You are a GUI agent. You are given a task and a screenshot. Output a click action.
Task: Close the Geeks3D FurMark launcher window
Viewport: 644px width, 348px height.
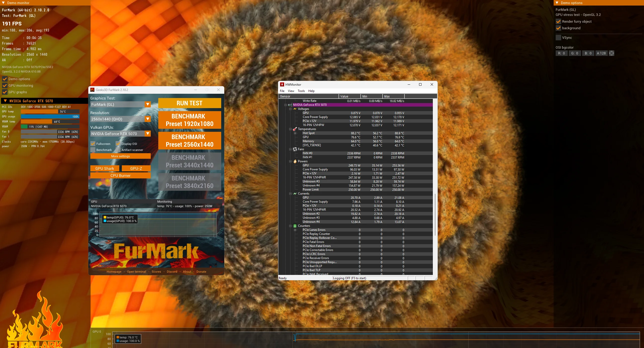point(218,90)
